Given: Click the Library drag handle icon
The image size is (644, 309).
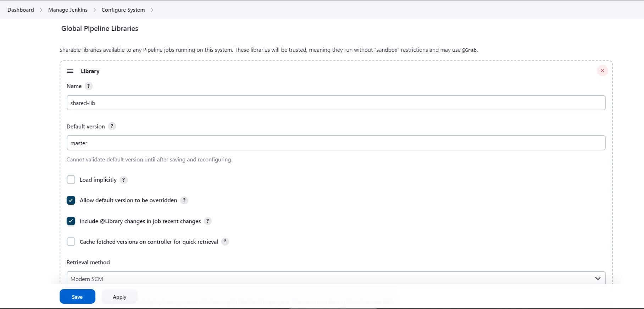Looking at the screenshot, I should click(70, 71).
